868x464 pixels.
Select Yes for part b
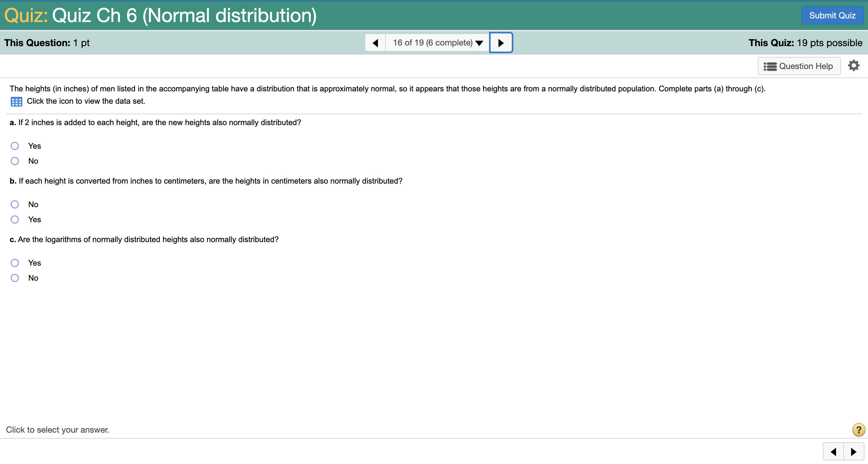[15, 219]
